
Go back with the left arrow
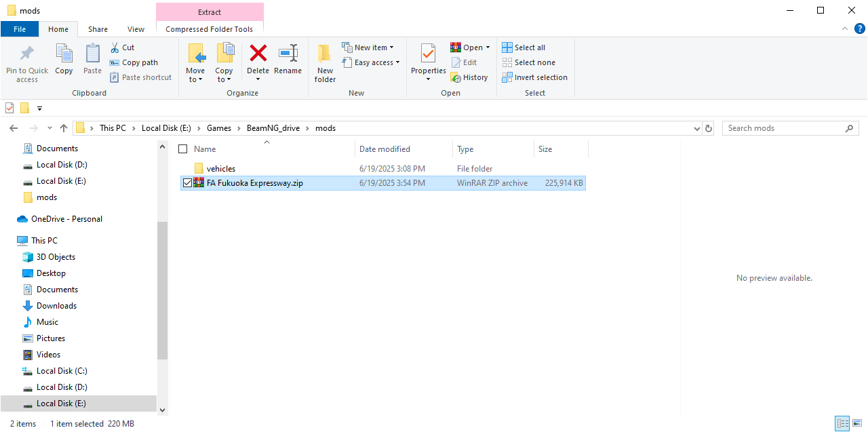[14, 128]
